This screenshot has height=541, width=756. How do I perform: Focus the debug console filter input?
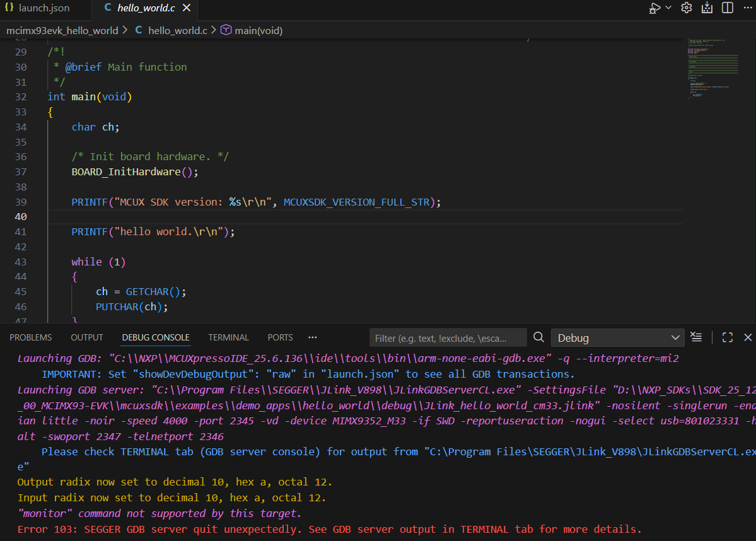pyautogui.click(x=448, y=338)
